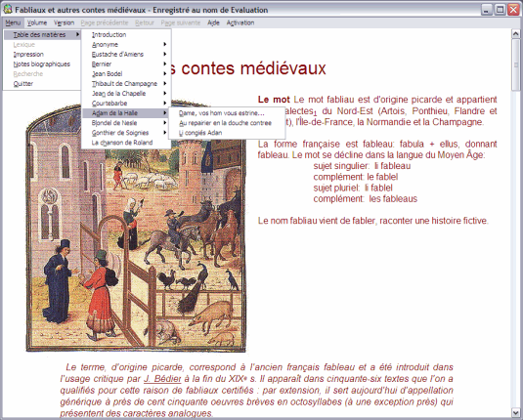523x420 pixels.
Task: Click the vertical scrollbar down arrow
Action: tap(515, 412)
